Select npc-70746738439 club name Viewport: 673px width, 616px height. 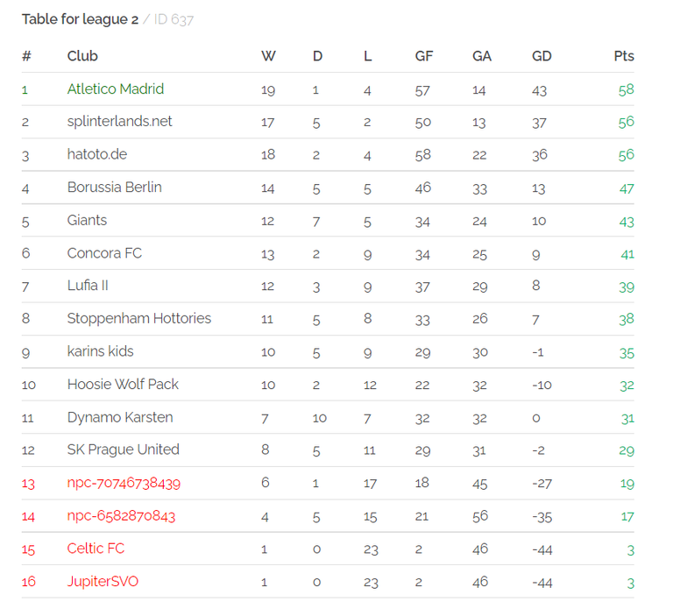(x=124, y=484)
